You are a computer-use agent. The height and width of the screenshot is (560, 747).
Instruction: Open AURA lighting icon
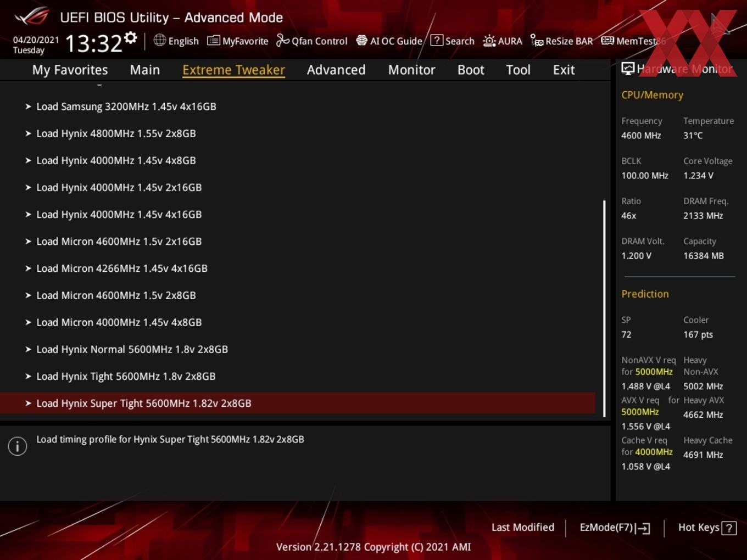tap(489, 41)
